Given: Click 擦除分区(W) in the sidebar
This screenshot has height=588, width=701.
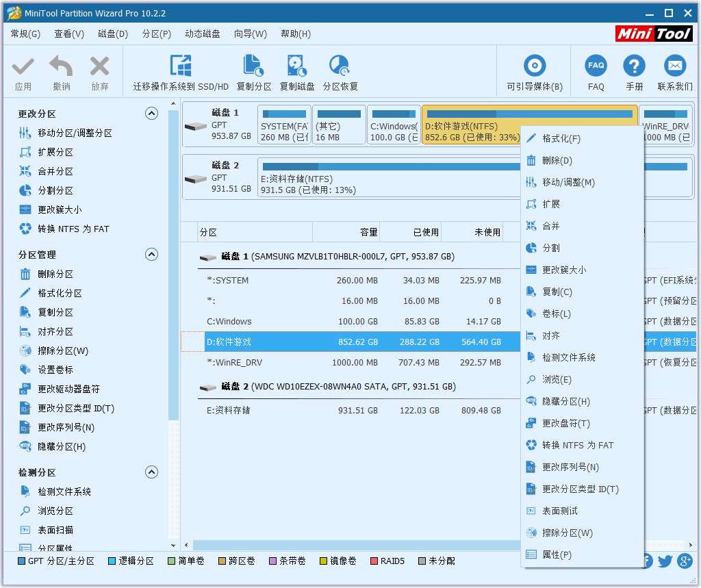Looking at the screenshot, I should 63,351.
